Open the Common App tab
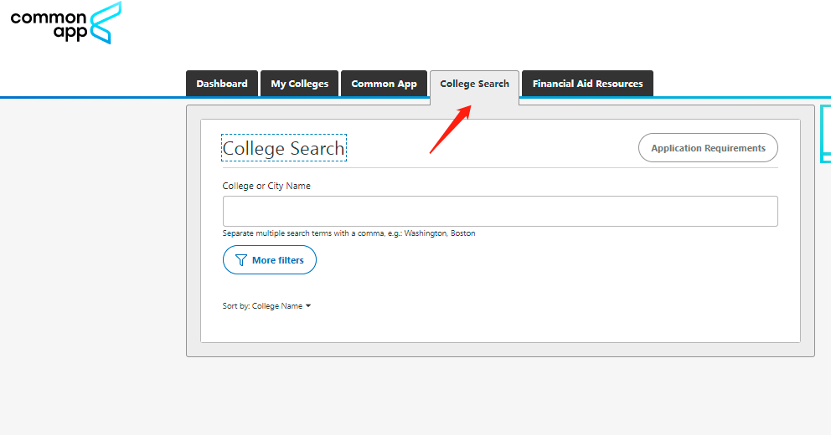The width and height of the screenshot is (832, 436). pyautogui.click(x=384, y=83)
